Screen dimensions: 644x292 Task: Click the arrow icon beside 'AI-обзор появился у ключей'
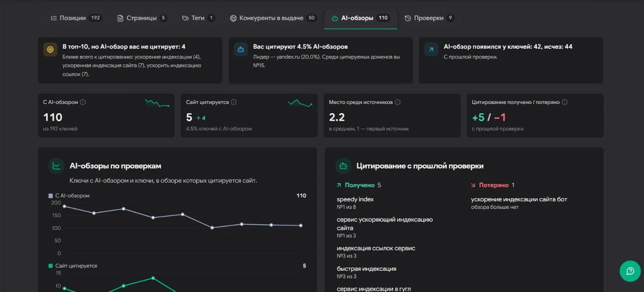click(x=432, y=50)
